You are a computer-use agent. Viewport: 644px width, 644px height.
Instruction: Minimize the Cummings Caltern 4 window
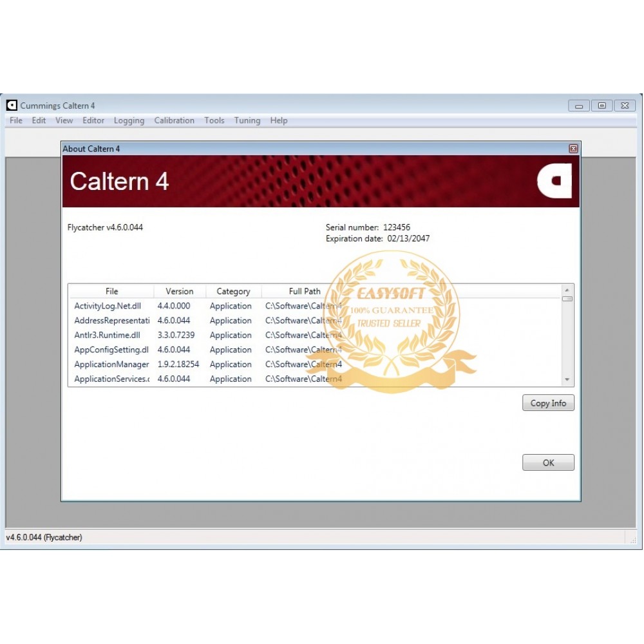pos(579,106)
